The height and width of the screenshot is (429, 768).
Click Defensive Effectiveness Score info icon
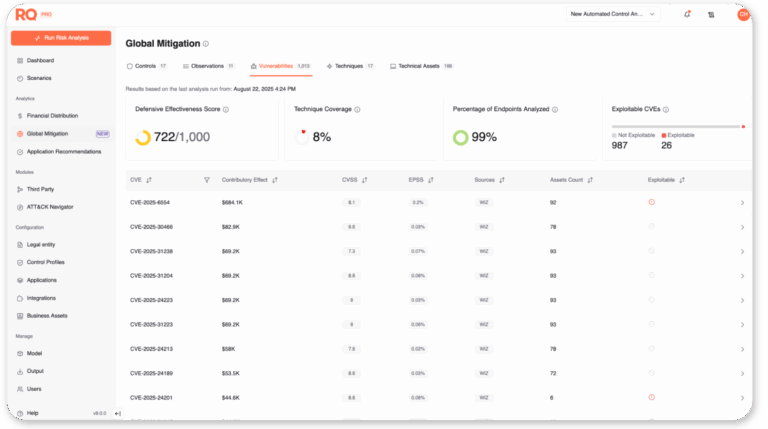[226, 109]
